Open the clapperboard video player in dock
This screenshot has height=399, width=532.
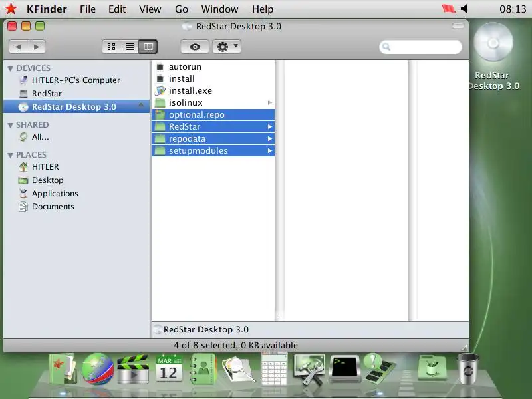coord(133,369)
